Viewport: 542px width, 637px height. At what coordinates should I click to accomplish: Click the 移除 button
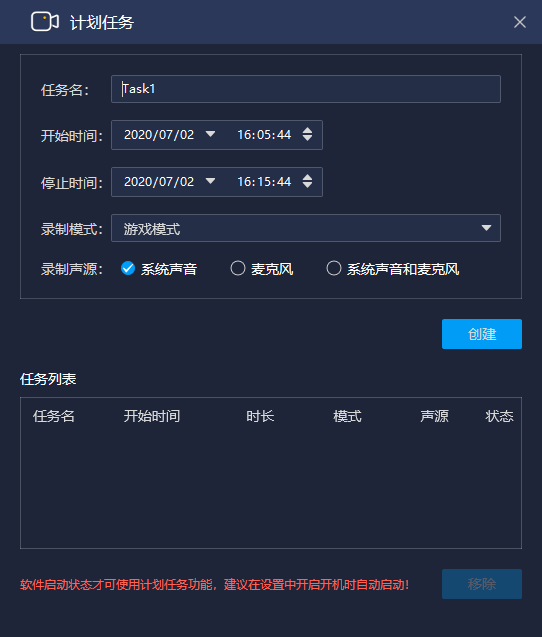482,584
